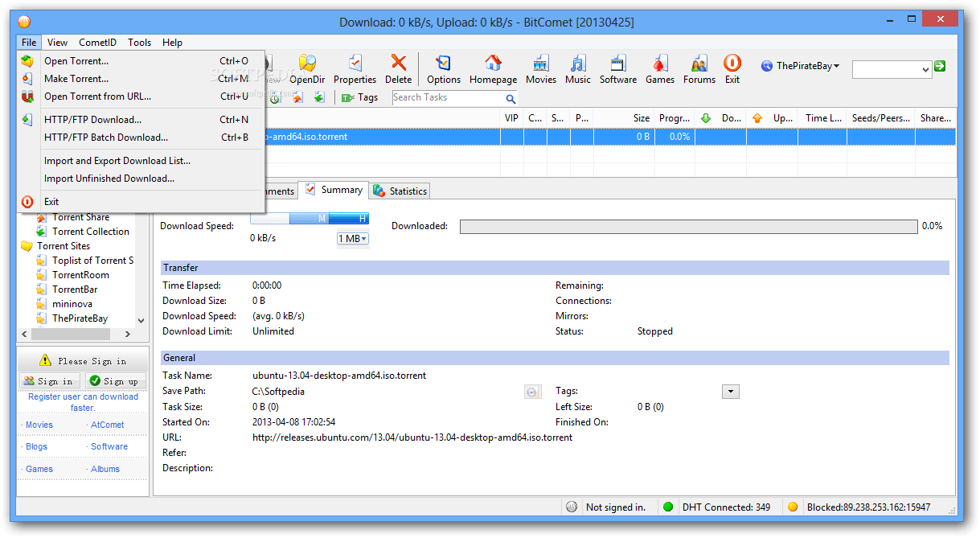The image size is (980, 538).
Task: Choose Import Unfinished Download... entry
Action: [x=141, y=179]
